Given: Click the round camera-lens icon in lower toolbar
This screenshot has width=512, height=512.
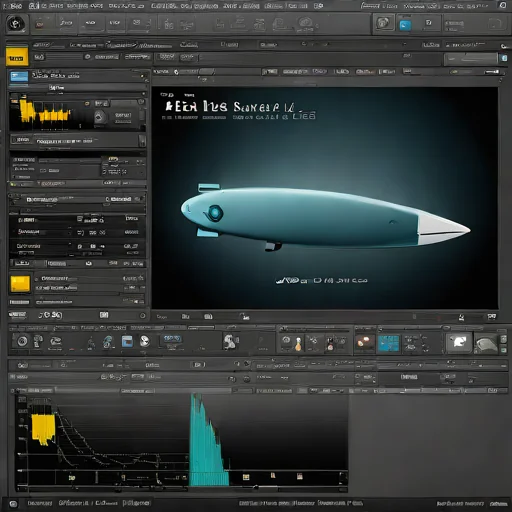Looking at the screenshot, I should tap(22, 341).
